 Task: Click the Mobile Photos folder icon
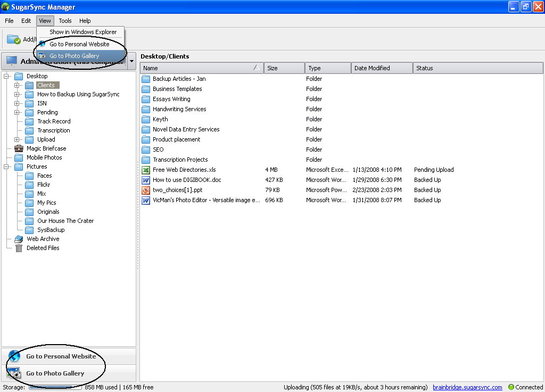tap(19, 157)
